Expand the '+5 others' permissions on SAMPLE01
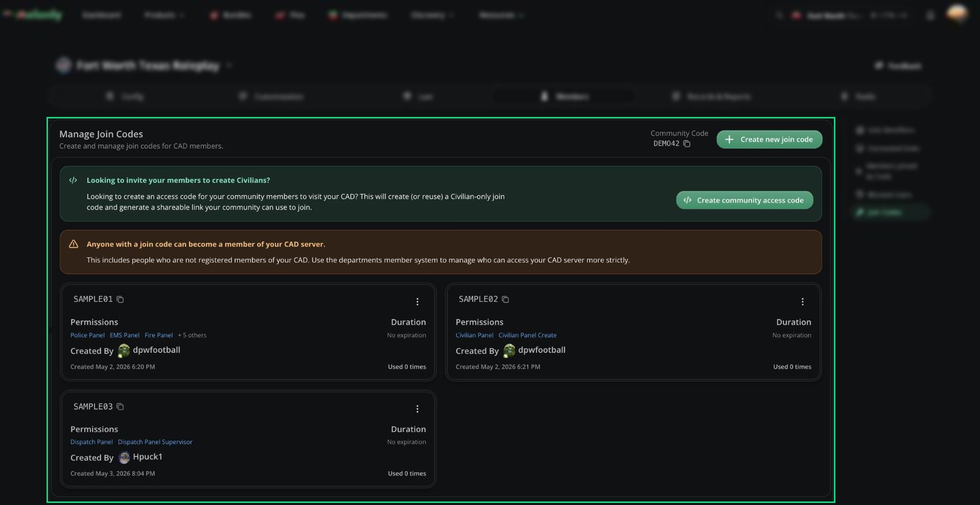The image size is (980, 505). (192, 335)
